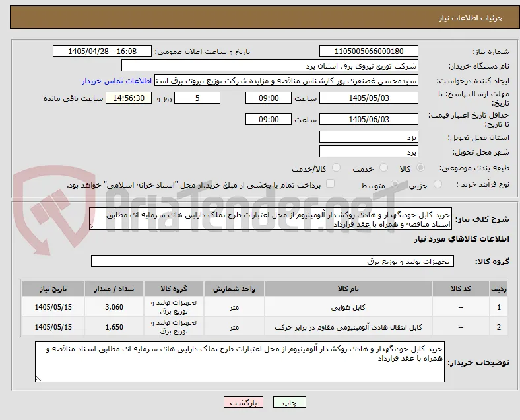
Task: Click the buyer organization name field
Action: (270, 65)
